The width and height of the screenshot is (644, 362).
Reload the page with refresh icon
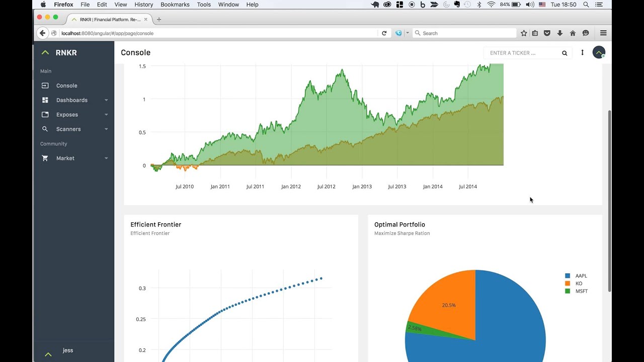(384, 33)
